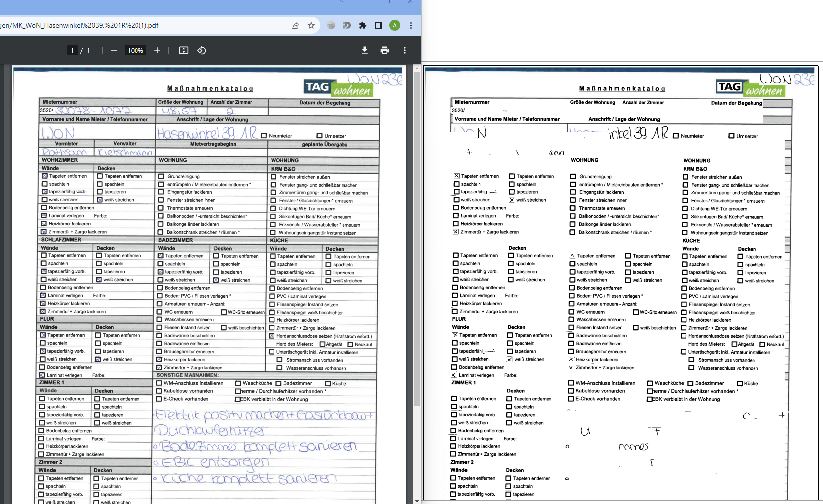The width and height of the screenshot is (823, 504).
Task: Tick Küche checkbox in right document
Action: pos(740,383)
